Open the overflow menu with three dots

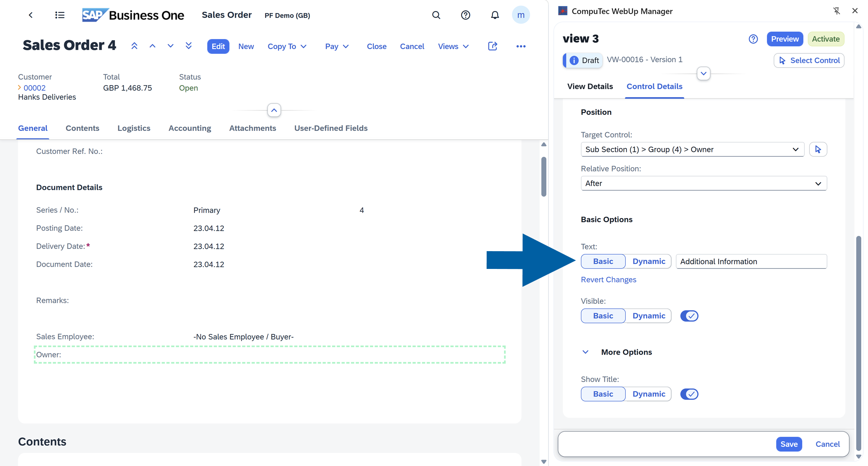tap(521, 46)
